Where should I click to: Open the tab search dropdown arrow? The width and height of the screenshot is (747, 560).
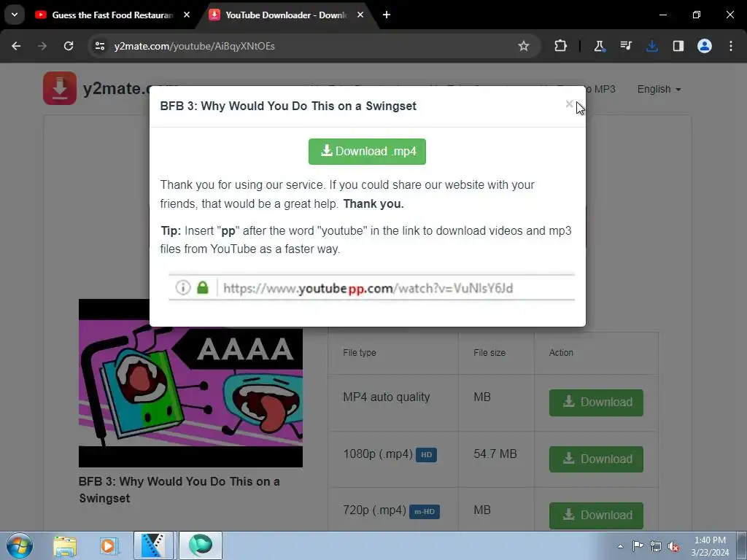pos(15,15)
